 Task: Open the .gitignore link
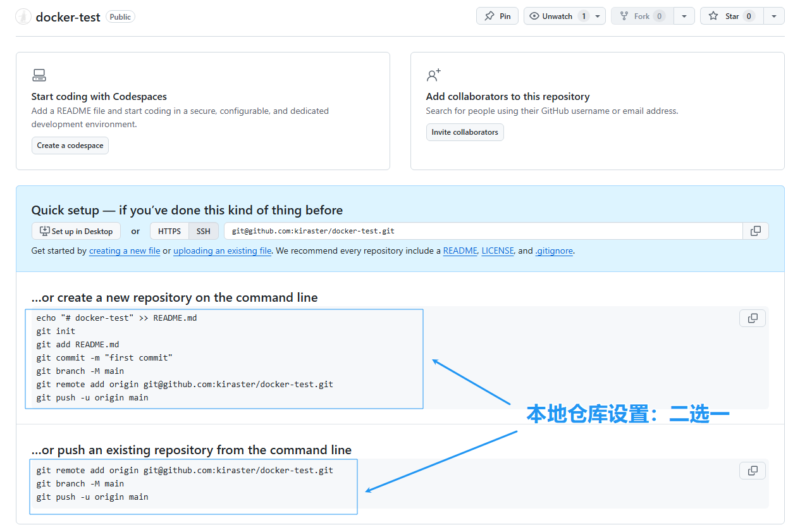tap(554, 251)
